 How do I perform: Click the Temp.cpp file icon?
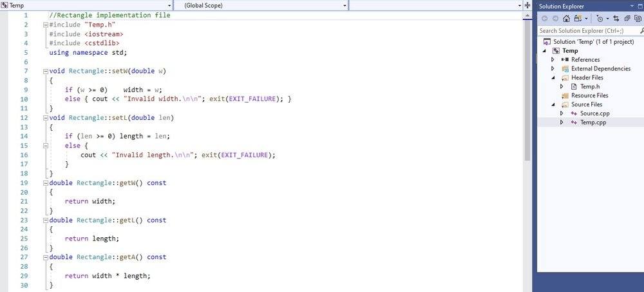click(574, 122)
